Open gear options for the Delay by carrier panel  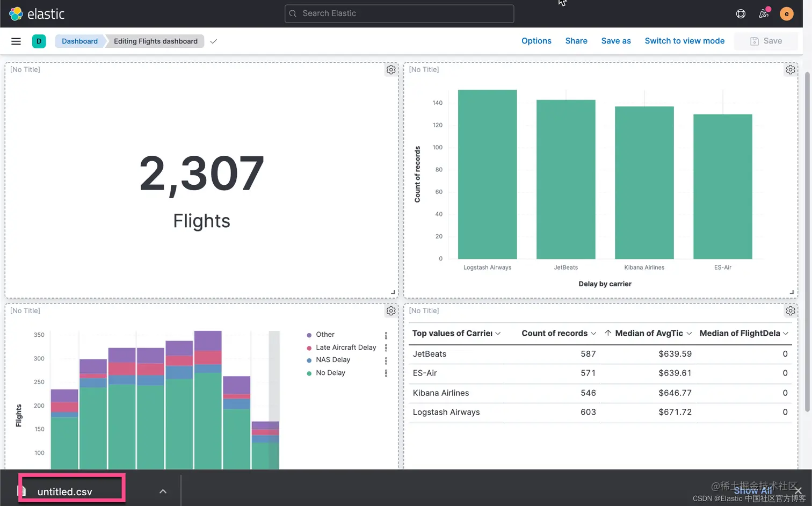791,70
